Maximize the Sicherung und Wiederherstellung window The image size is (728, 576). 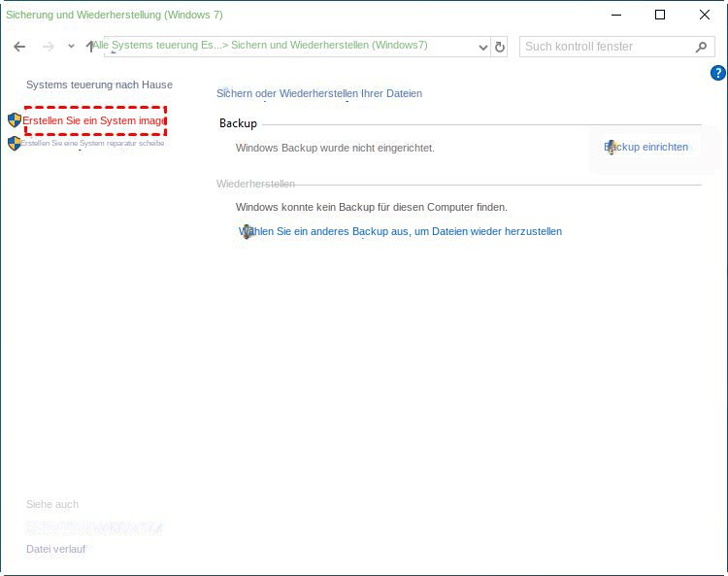660,15
